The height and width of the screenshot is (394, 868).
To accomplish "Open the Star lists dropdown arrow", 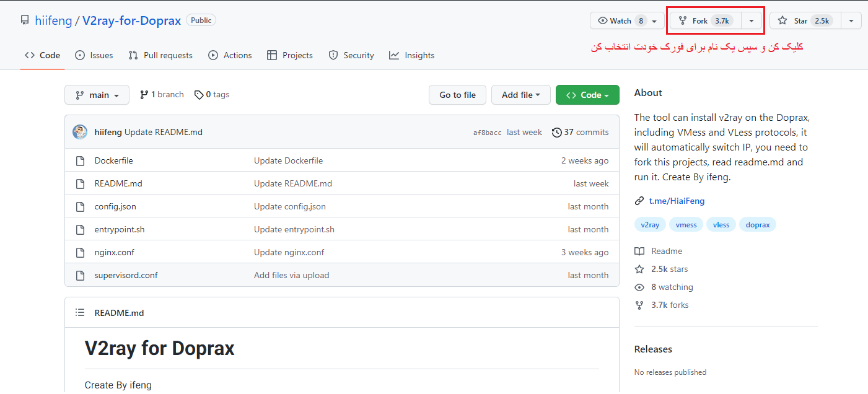I will click(851, 20).
